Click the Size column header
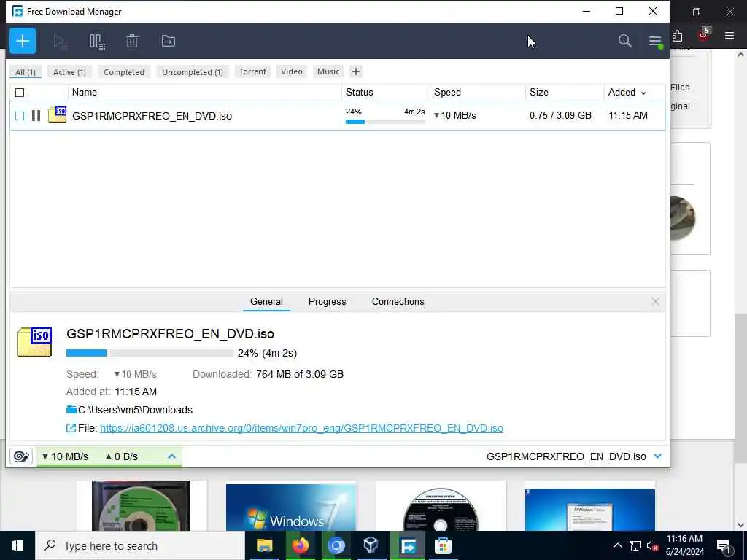747x560 pixels. [565, 93]
